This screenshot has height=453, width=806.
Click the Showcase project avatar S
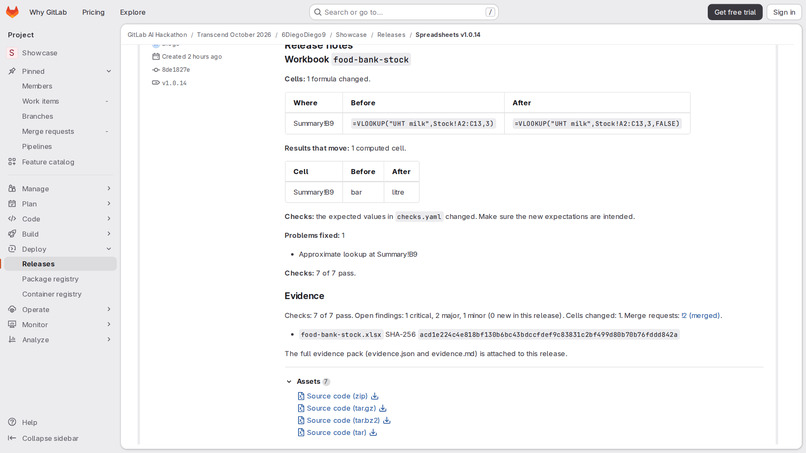pos(12,53)
